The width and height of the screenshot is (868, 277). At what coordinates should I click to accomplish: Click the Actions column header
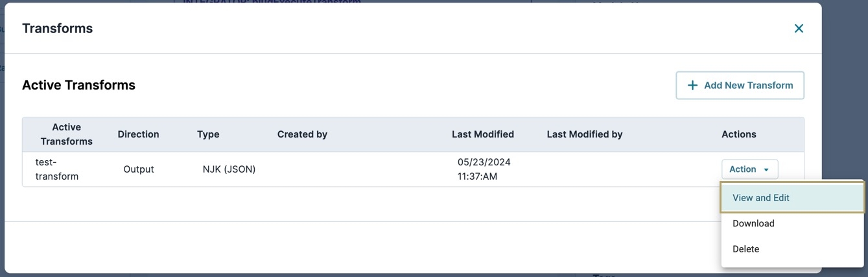point(739,134)
